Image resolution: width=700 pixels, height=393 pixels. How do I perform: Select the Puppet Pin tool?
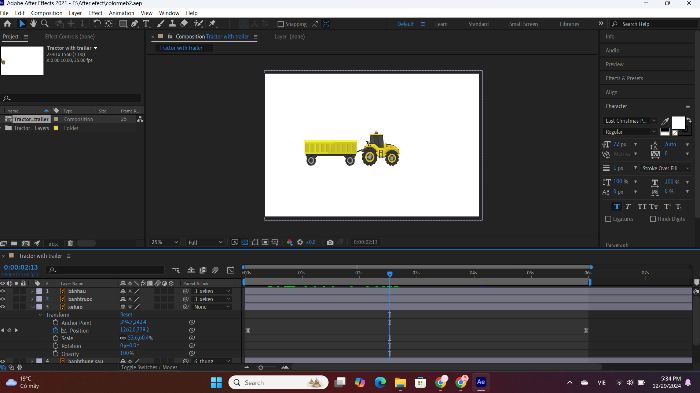click(212, 24)
